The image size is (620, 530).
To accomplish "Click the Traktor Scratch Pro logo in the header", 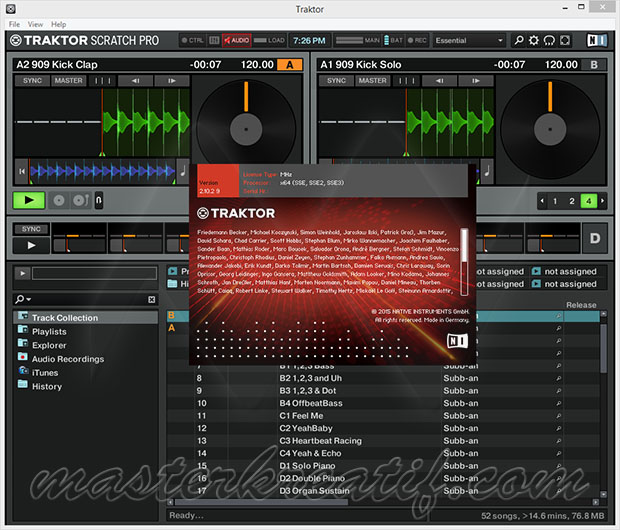I will pyautogui.click(x=84, y=40).
